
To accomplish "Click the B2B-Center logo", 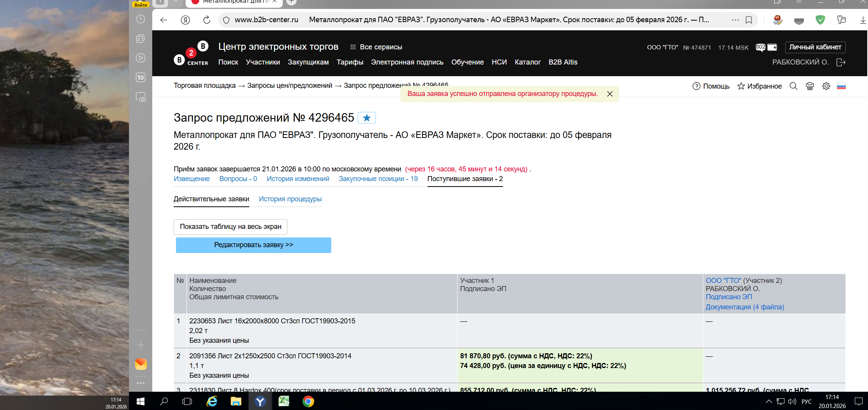I will [x=191, y=53].
